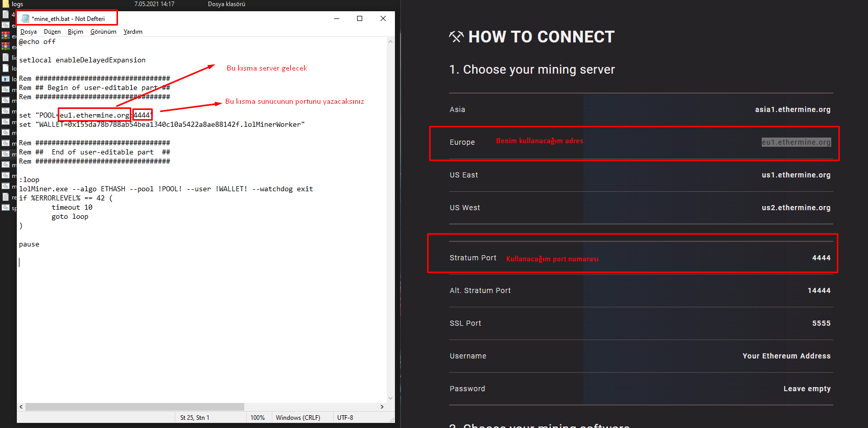Screen dimensions: 868x428
Task: Click Notepad's vertical scrollbar up arrow
Action: tap(391, 41)
